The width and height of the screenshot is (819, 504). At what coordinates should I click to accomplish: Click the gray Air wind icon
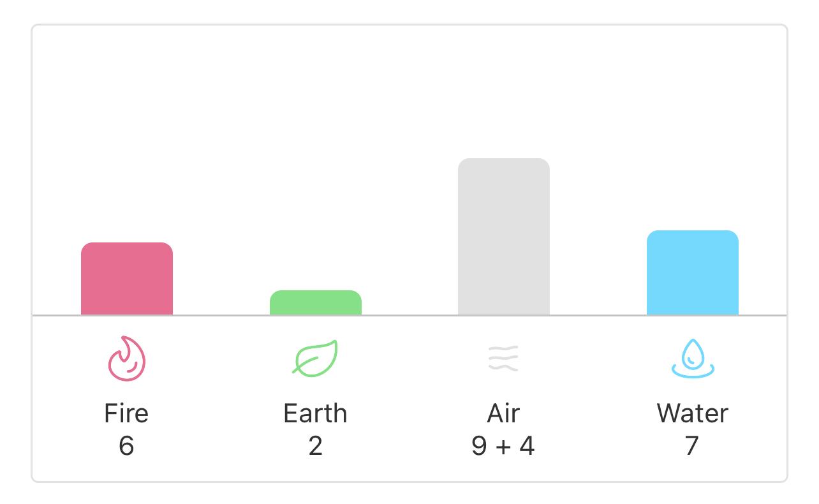[x=503, y=359]
